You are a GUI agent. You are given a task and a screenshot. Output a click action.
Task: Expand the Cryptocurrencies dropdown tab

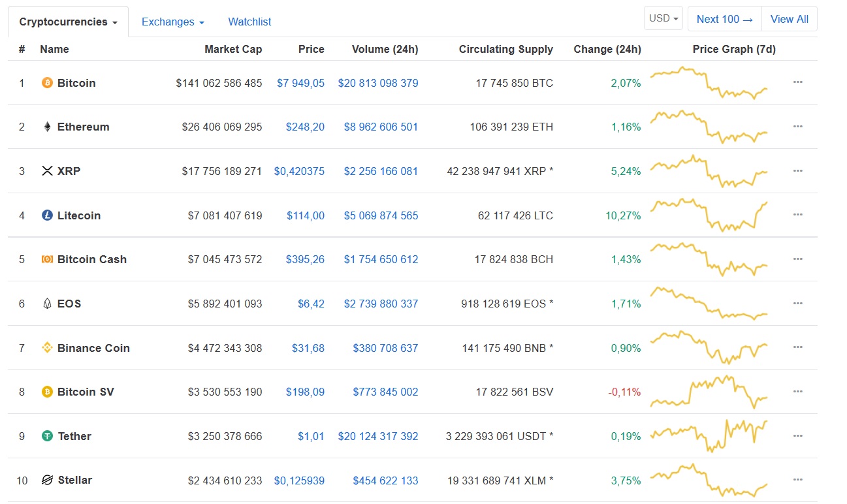[68, 22]
